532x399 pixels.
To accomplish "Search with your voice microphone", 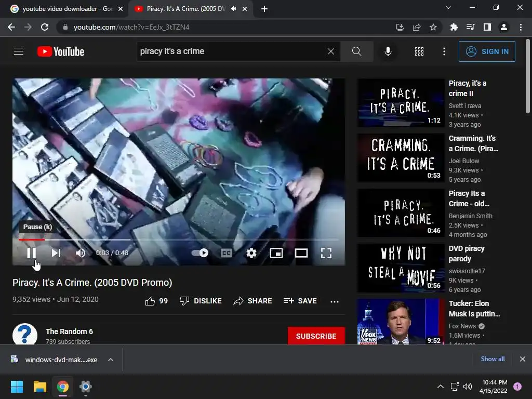I will click(388, 51).
